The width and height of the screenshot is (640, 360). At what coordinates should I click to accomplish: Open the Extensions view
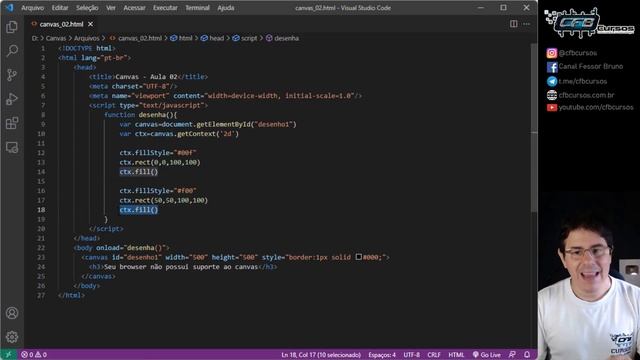pyautogui.click(x=12, y=123)
